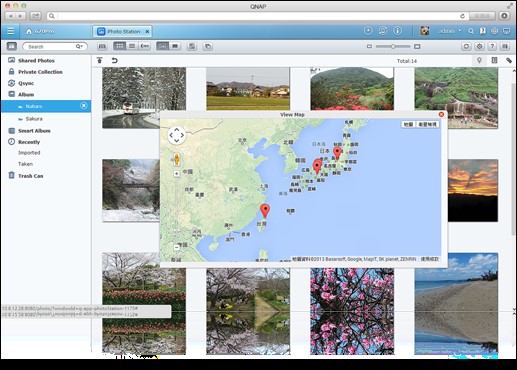Open Qsync in sidebar

pyautogui.click(x=26, y=83)
